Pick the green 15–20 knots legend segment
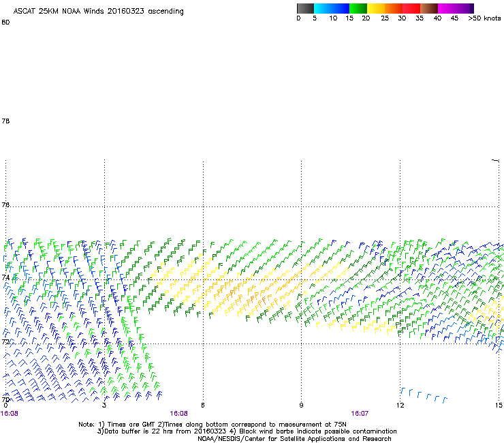The width and height of the screenshot is (504, 443). click(358, 8)
